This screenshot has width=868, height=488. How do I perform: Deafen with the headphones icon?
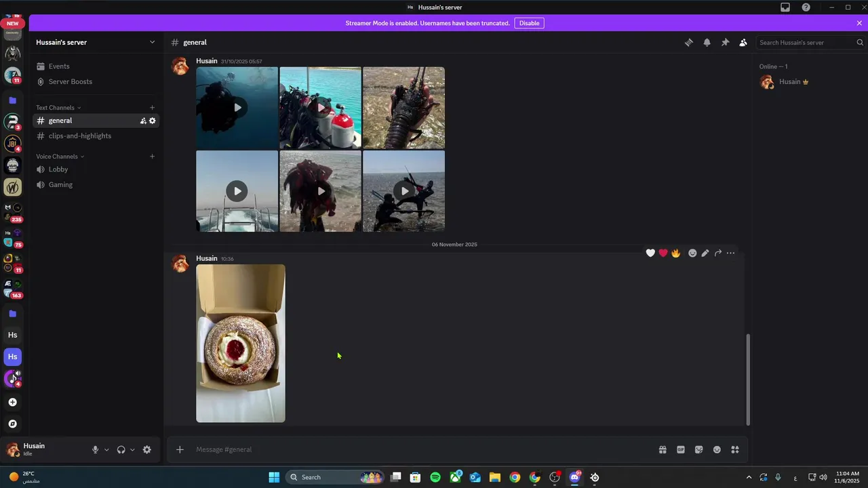click(121, 449)
